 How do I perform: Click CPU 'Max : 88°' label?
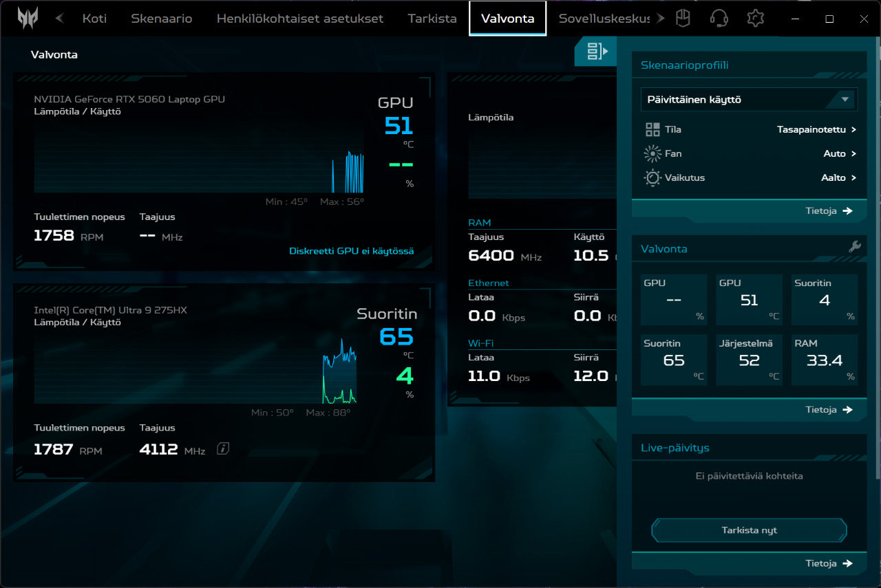click(328, 413)
